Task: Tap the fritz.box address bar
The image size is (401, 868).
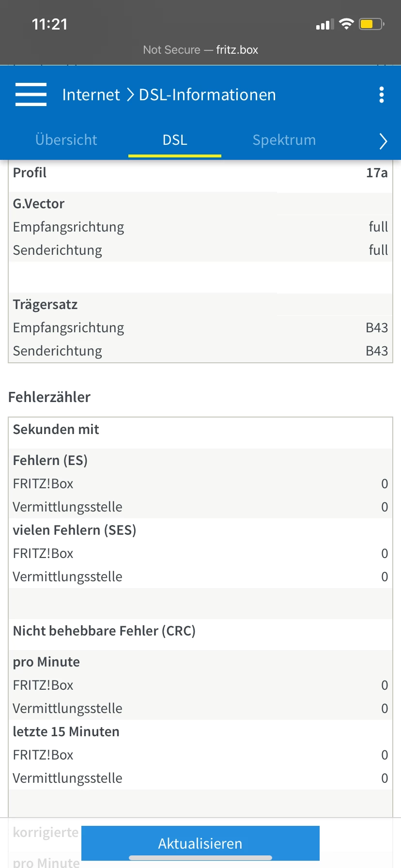Action: point(200,50)
